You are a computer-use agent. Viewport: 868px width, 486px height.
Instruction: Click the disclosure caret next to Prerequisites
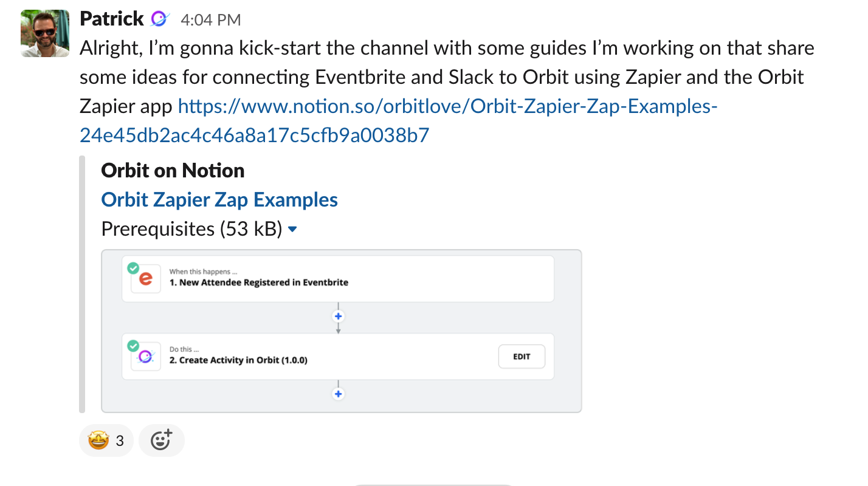click(x=292, y=229)
